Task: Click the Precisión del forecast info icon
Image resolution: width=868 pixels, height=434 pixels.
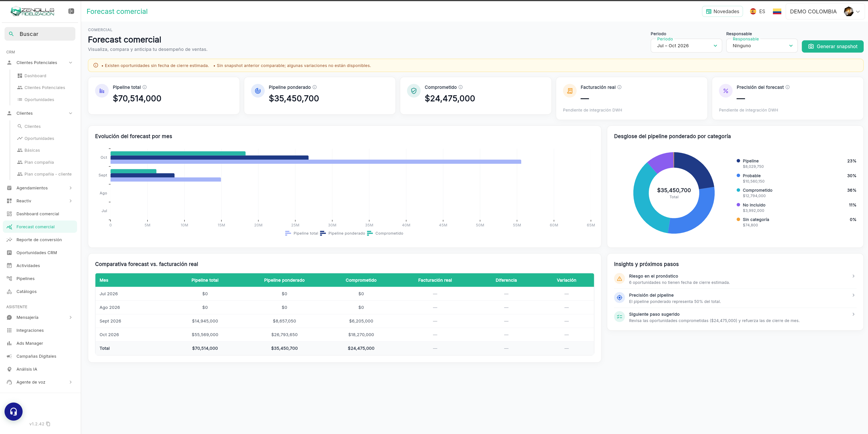Action: coord(787,87)
